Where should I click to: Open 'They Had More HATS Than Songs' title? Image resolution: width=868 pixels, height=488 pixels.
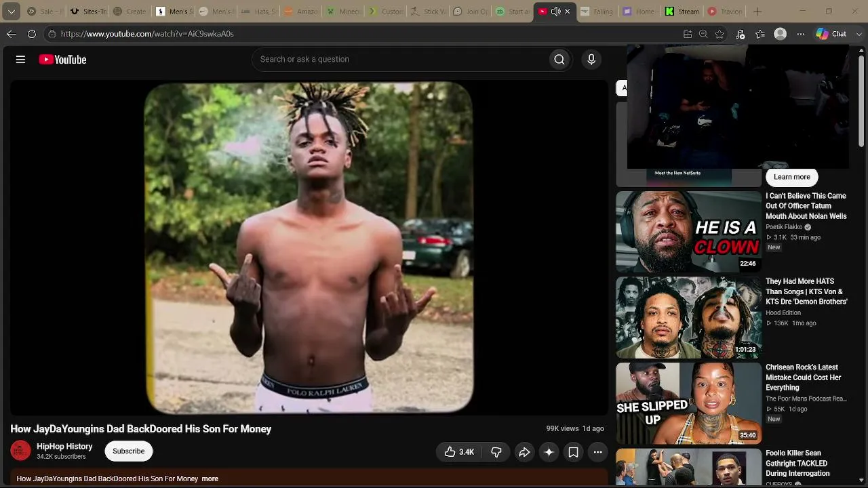point(806,291)
